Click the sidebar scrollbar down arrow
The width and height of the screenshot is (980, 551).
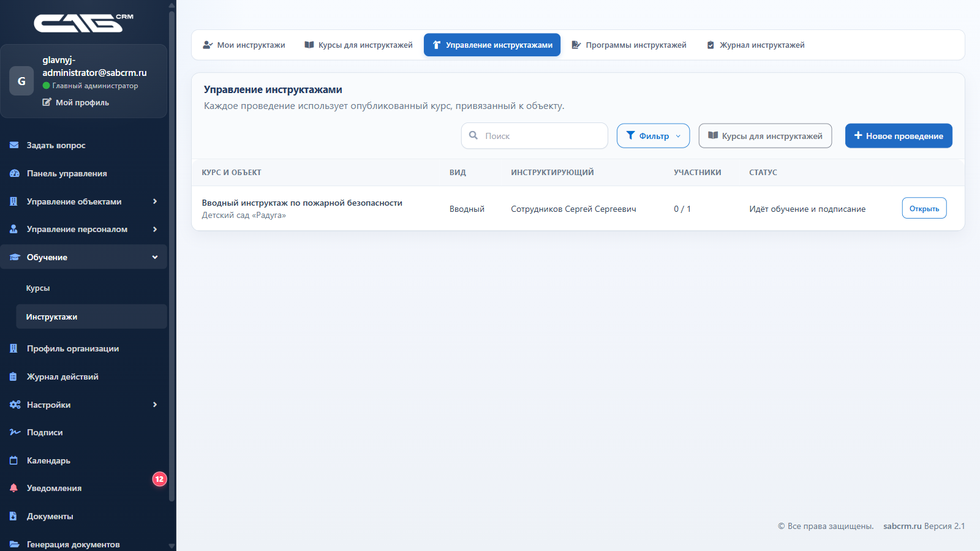coord(171,545)
